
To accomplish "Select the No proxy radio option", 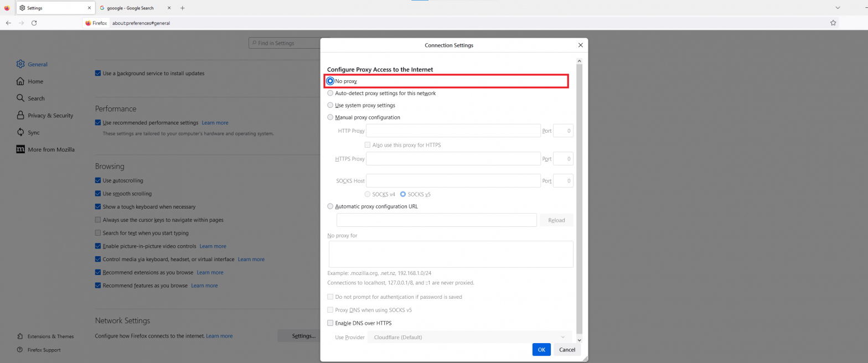I will point(330,81).
